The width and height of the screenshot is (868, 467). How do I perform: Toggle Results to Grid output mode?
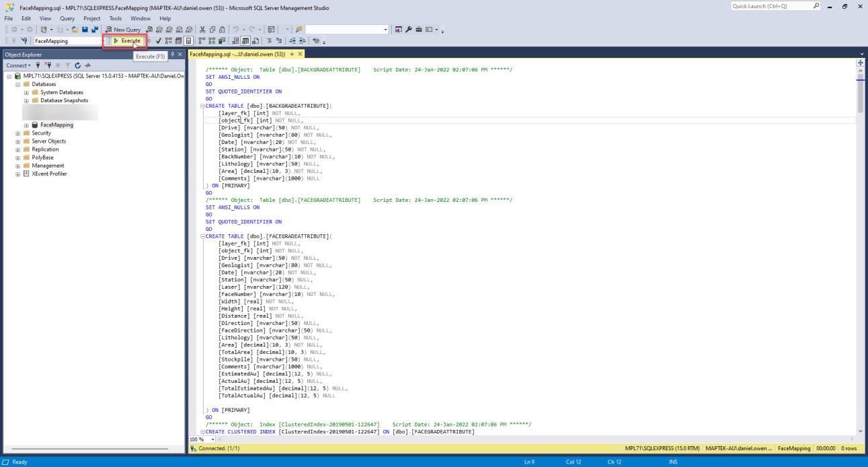pyautogui.click(x=246, y=41)
